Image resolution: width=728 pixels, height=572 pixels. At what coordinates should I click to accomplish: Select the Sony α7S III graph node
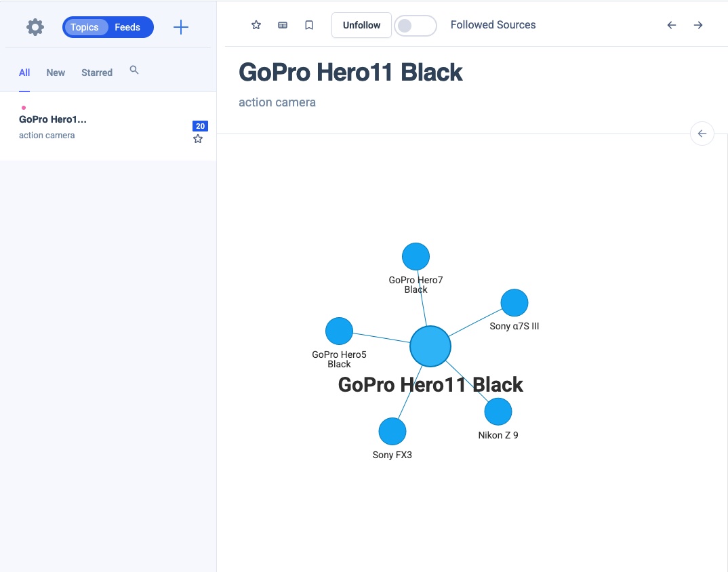(514, 303)
